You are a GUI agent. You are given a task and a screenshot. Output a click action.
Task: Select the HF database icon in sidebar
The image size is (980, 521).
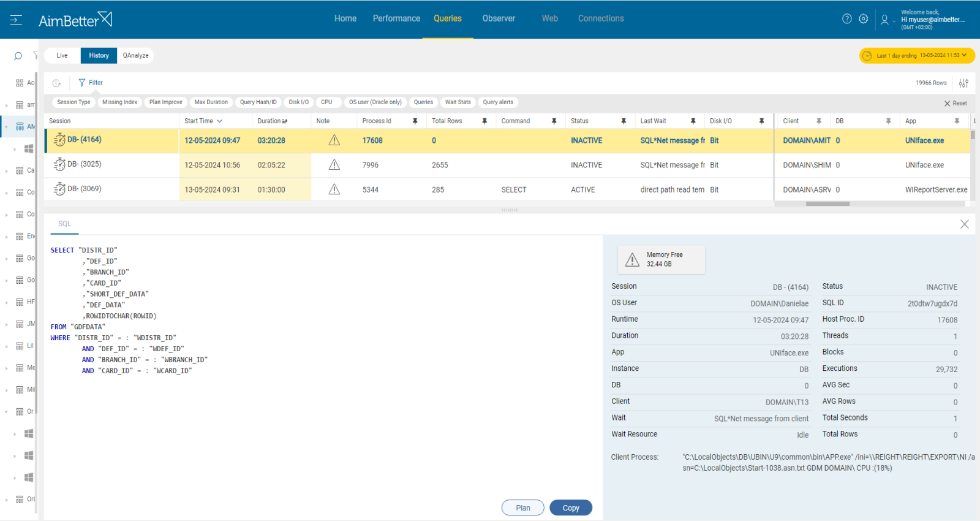(x=20, y=302)
